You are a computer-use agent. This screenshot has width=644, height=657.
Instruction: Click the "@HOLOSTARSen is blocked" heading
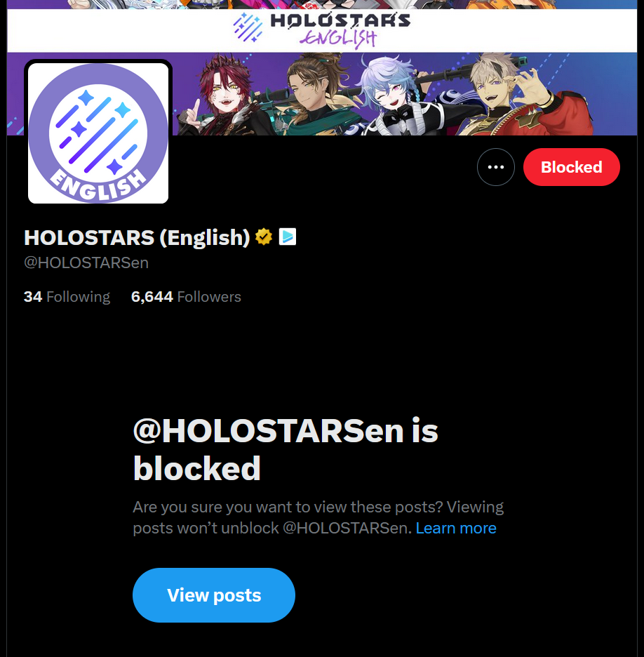click(x=285, y=449)
